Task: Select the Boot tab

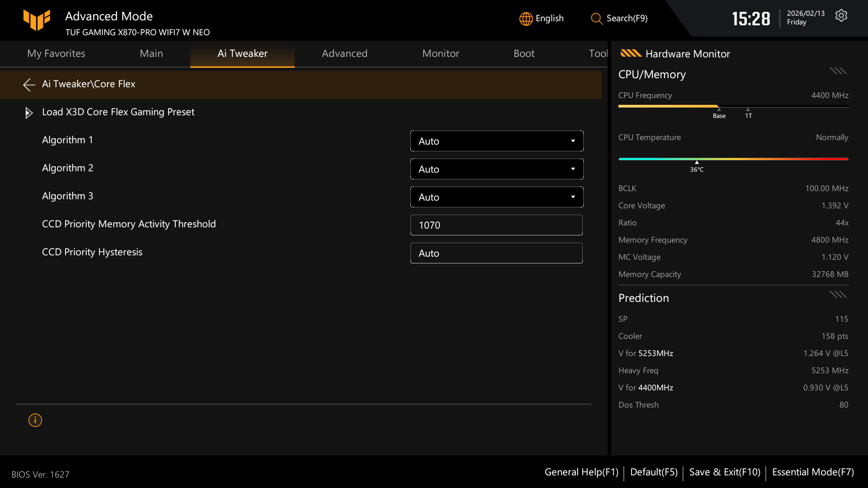Action: coord(524,53)
